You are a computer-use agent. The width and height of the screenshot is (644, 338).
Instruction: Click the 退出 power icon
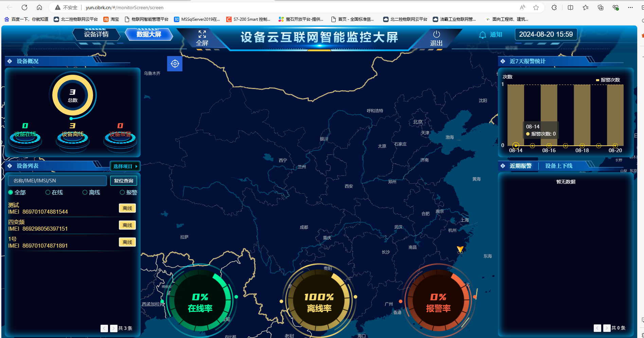tap(436, 34)
